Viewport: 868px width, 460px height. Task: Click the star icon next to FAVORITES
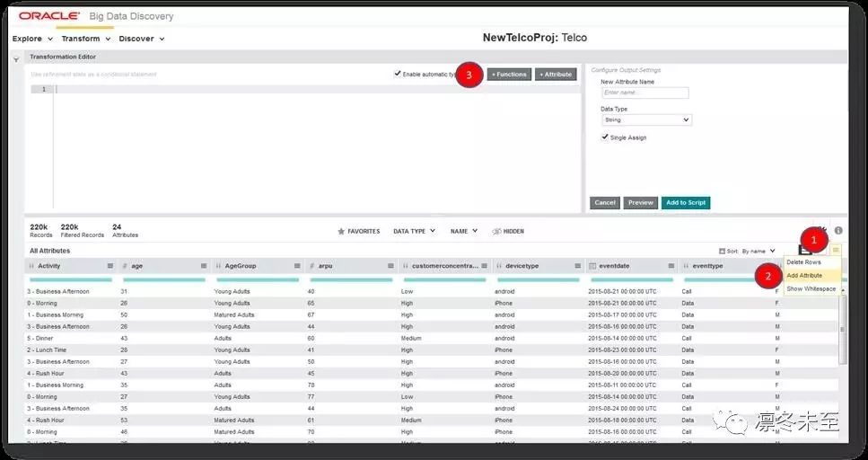(x=341, y=232)
